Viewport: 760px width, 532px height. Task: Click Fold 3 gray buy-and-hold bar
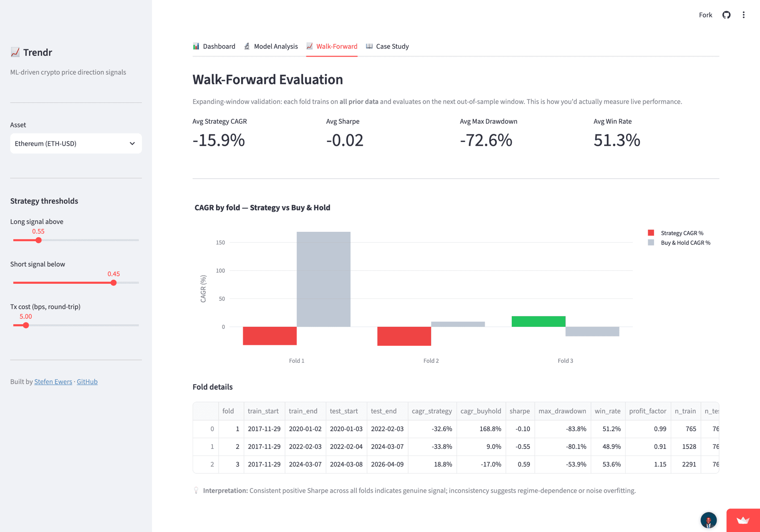(592, 331)
